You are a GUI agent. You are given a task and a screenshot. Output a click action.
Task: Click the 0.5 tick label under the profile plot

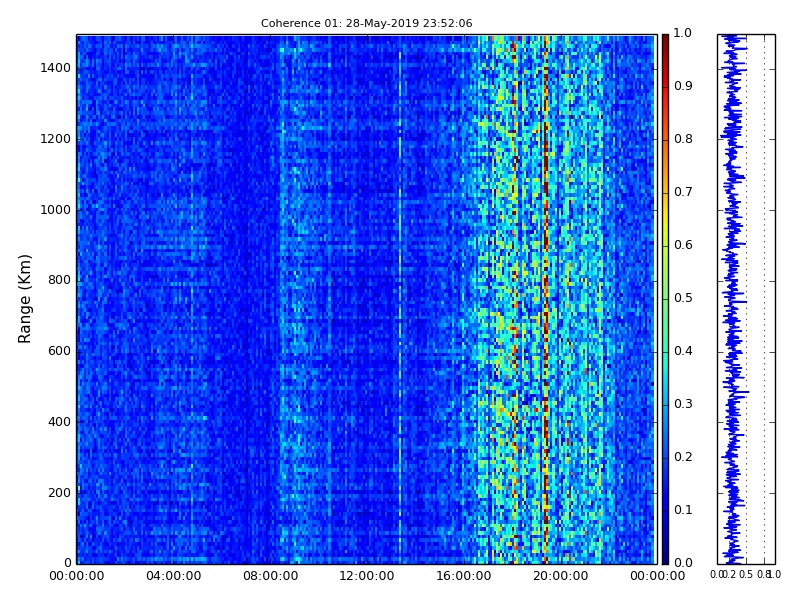point(746,575)
